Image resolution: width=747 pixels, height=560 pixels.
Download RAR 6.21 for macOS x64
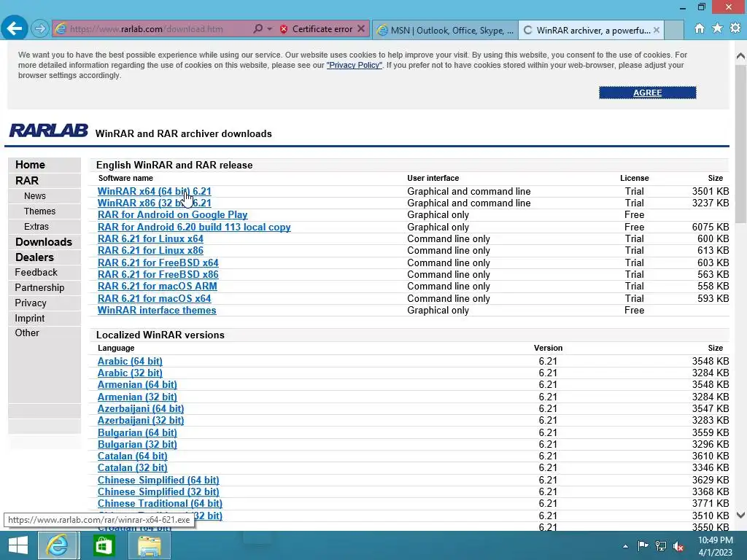155,298
